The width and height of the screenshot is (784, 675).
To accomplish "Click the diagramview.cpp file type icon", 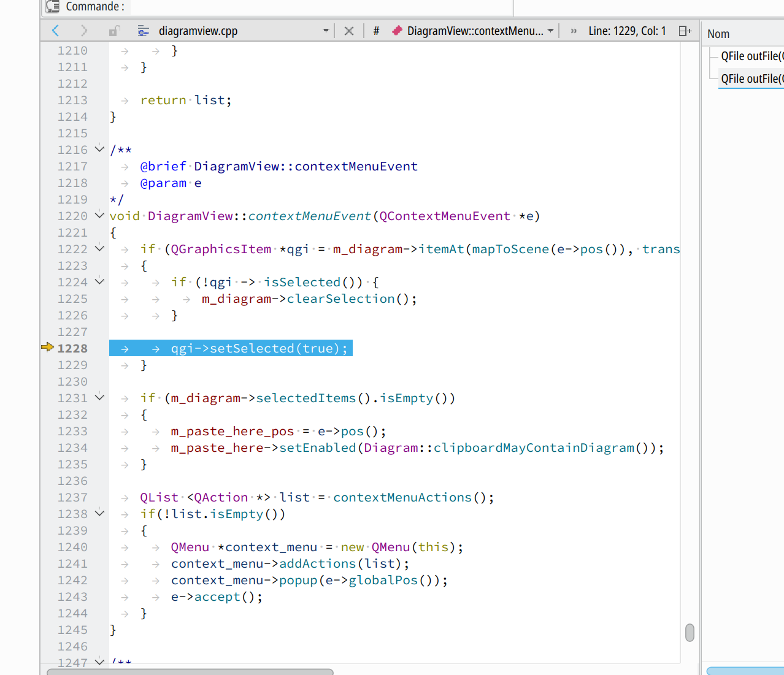I will coord(144,31).
